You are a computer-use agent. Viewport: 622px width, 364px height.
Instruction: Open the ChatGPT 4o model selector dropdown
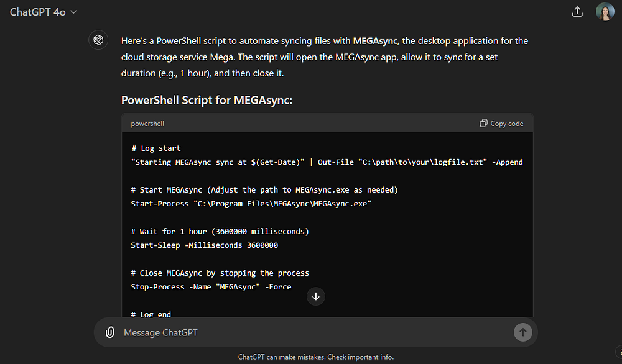click(x=43, y=12)
